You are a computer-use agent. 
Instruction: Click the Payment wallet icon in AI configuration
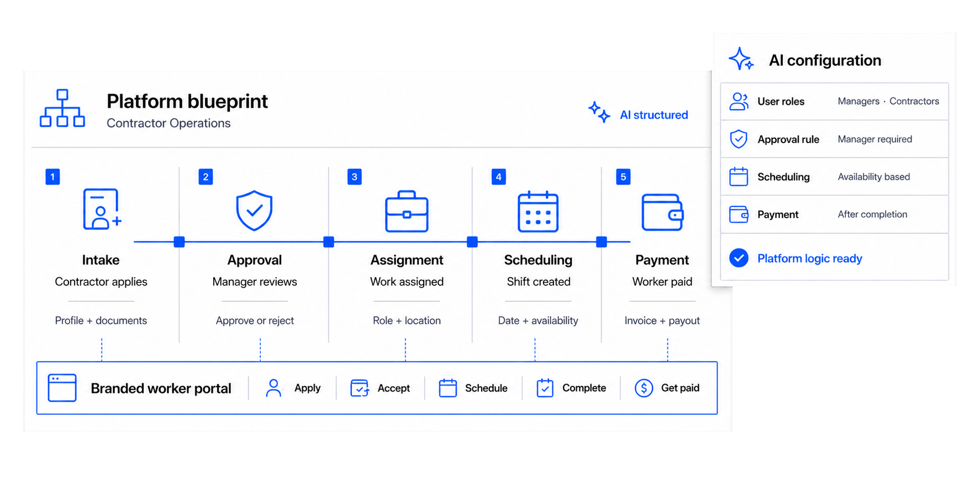tap(739, 214)
